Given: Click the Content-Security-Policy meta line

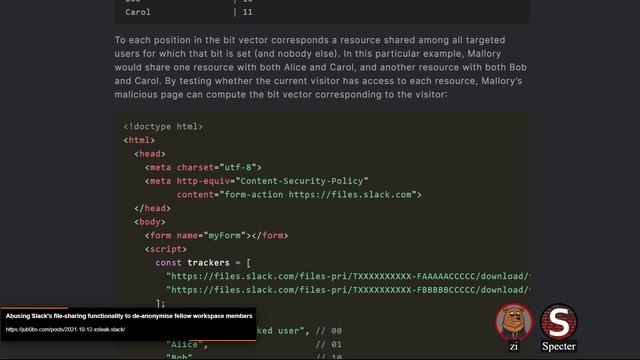Looking at the screenshot, I should point(256,181).
